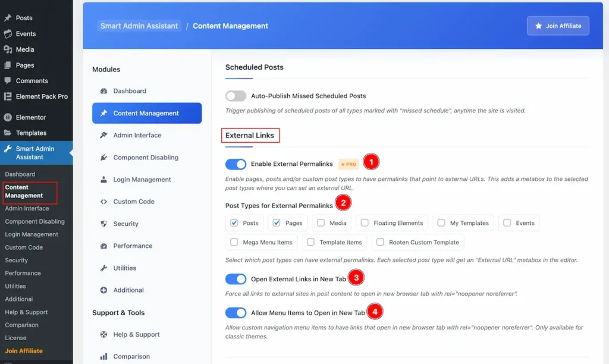
Task: Open the Login Management module
Action: coord(147,180)
